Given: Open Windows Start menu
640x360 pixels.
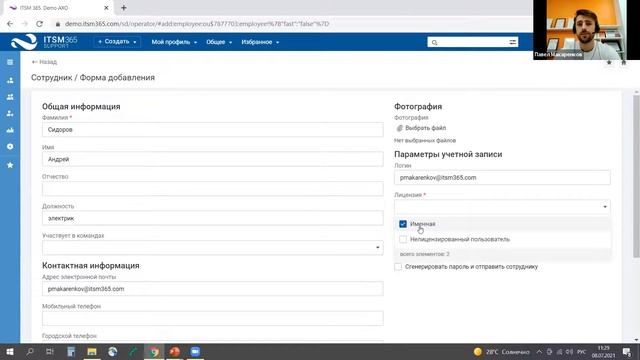Looking at the screenshot, I should click(x=10, y=351).
